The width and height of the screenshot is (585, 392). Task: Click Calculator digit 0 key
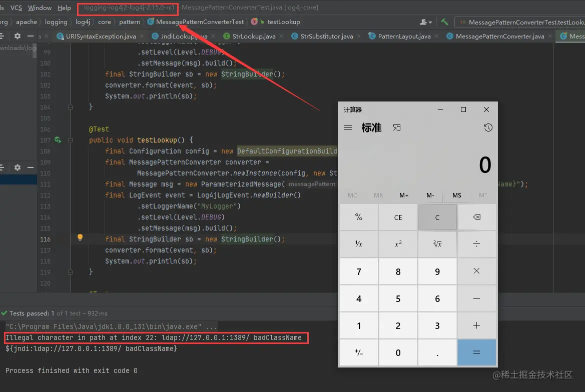click(398, 352)
